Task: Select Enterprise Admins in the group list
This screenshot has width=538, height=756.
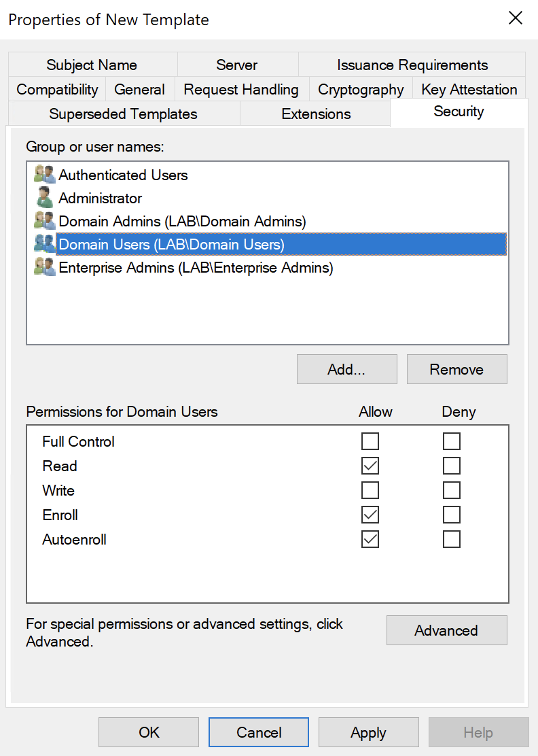Action: [196, 268]
